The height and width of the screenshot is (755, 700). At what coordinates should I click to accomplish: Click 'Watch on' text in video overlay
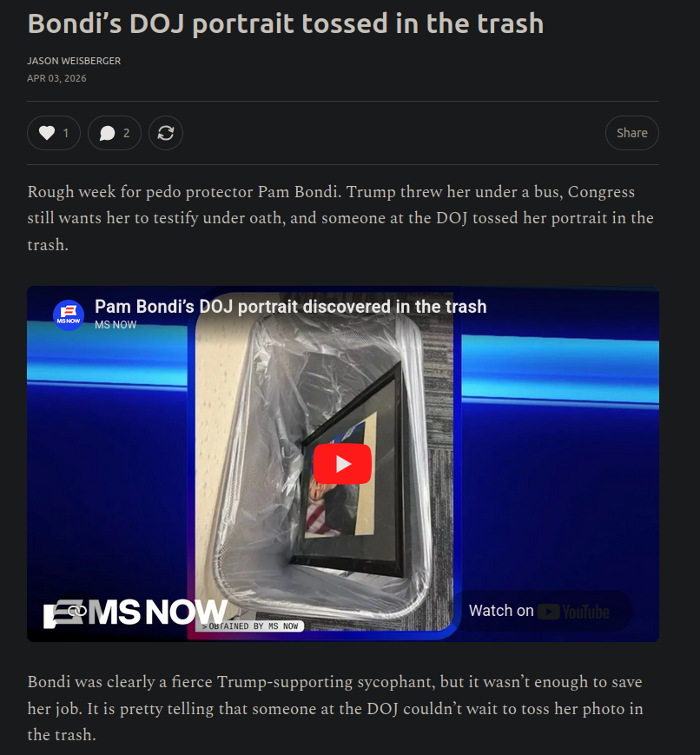click(x=501, y=611)
